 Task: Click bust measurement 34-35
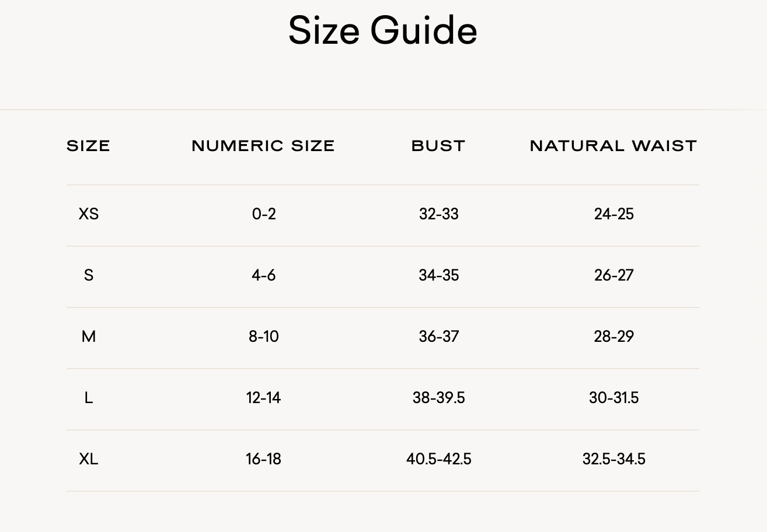[439, 275]
